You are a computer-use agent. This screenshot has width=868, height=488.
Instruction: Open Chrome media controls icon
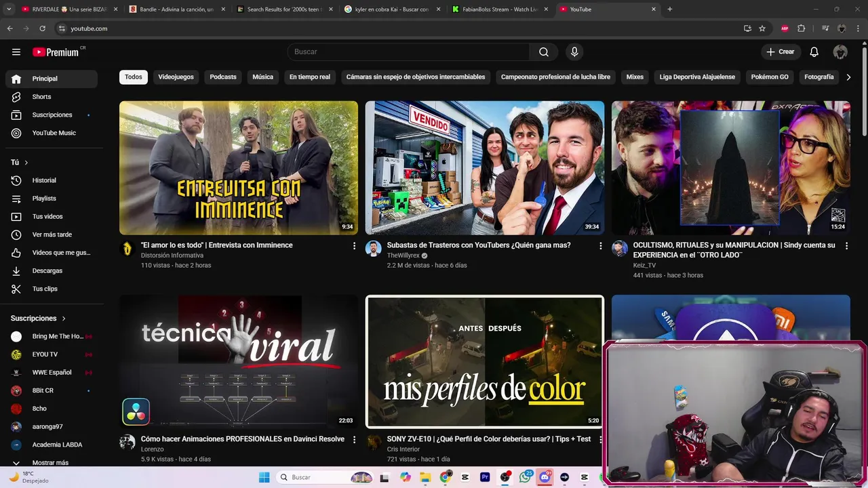pyautogui.click(x=825, y=28)
